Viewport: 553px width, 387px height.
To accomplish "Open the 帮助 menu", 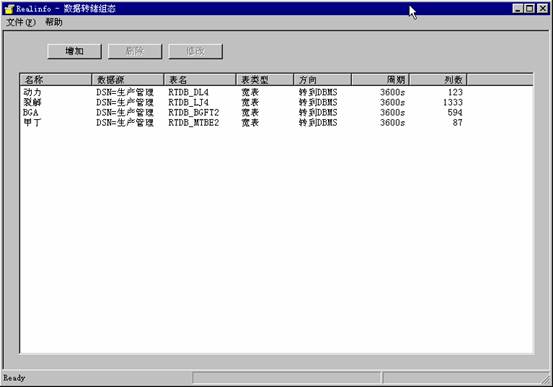I will (54, 22).
